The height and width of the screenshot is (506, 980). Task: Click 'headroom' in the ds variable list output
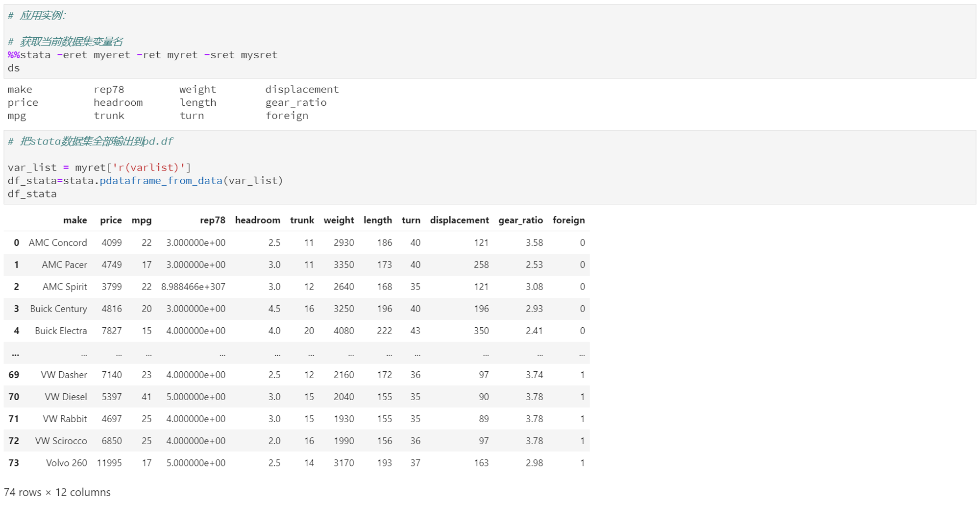pyautogui.click(x=118, y=103)
